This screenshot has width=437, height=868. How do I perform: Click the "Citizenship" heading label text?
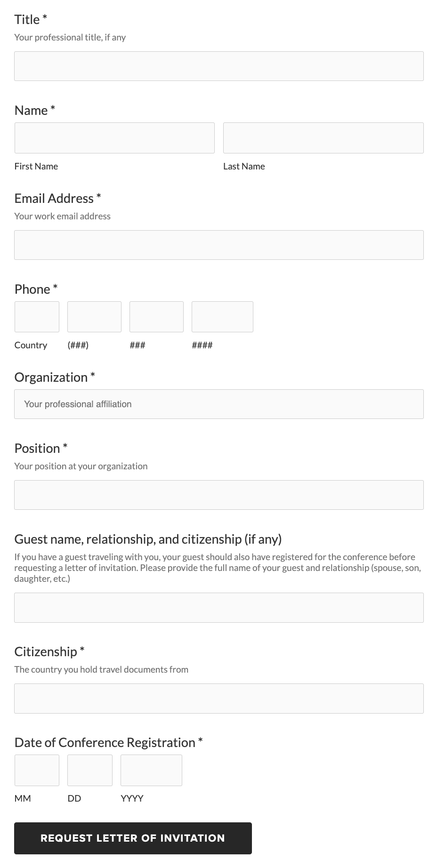click(x=46, y=651)
